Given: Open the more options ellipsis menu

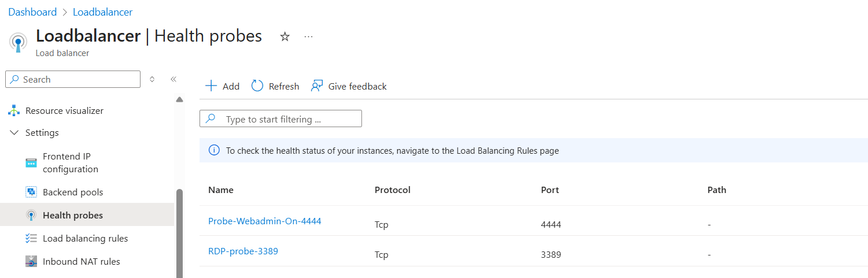Looking at the screenshot, I should pyautogui.click(x=308, y=36).
